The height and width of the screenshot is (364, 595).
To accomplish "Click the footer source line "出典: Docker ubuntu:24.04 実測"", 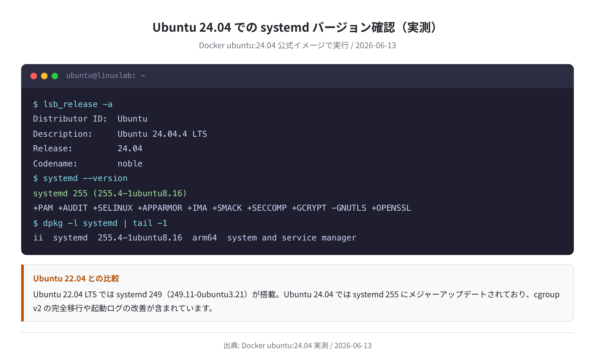I will pyautogui.click(x=276, y=346).
